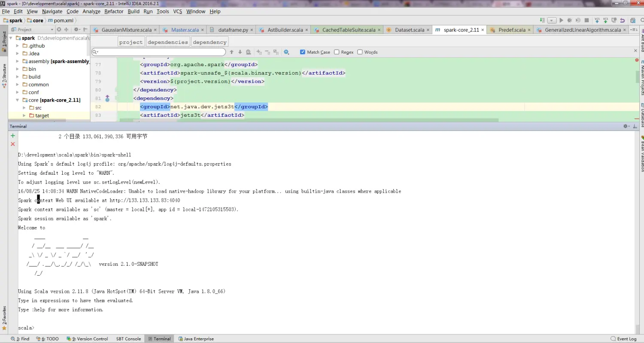Select the common folder in the tree

[x=39, y=85]
